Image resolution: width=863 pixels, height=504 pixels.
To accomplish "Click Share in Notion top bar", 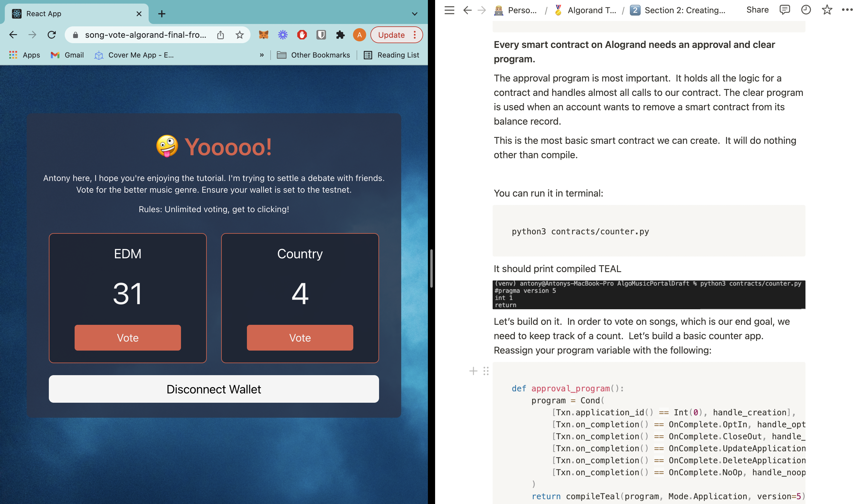I will pyautogui.click(x=758, y=10).
